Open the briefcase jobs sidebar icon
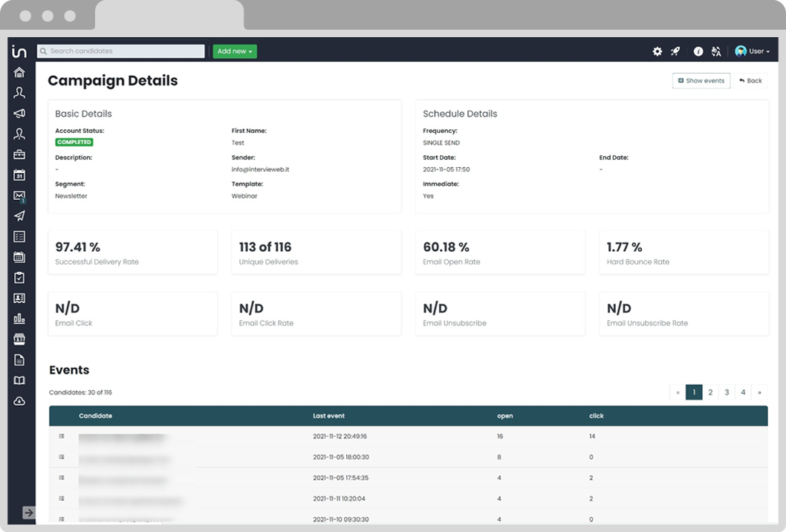 click(x=19, y=155)
